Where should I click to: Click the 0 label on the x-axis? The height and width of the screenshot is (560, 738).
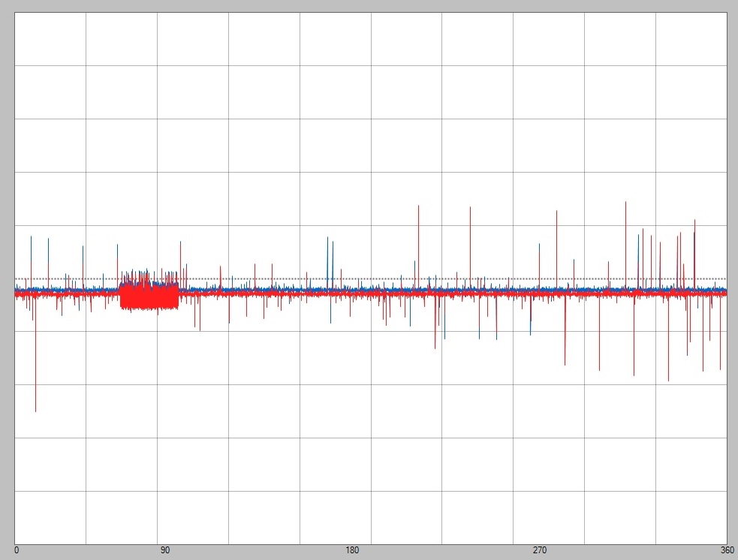click(x=17, y=550)
